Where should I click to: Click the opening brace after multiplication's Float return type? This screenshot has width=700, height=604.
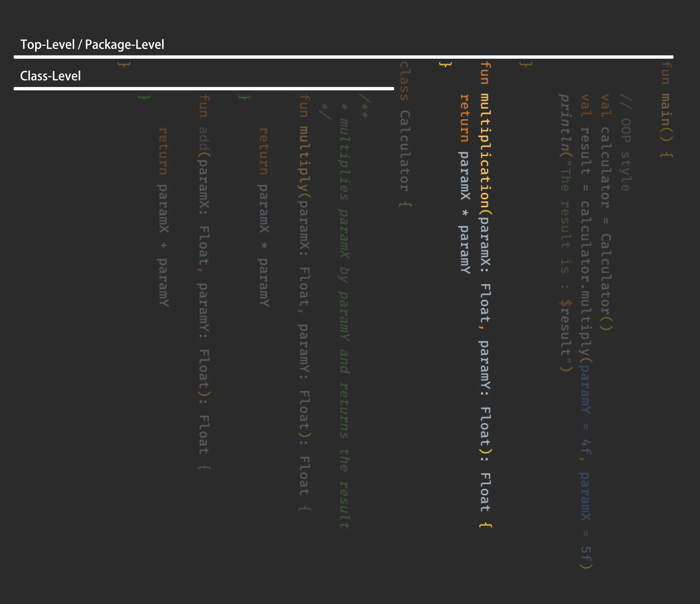coord(485,525)
